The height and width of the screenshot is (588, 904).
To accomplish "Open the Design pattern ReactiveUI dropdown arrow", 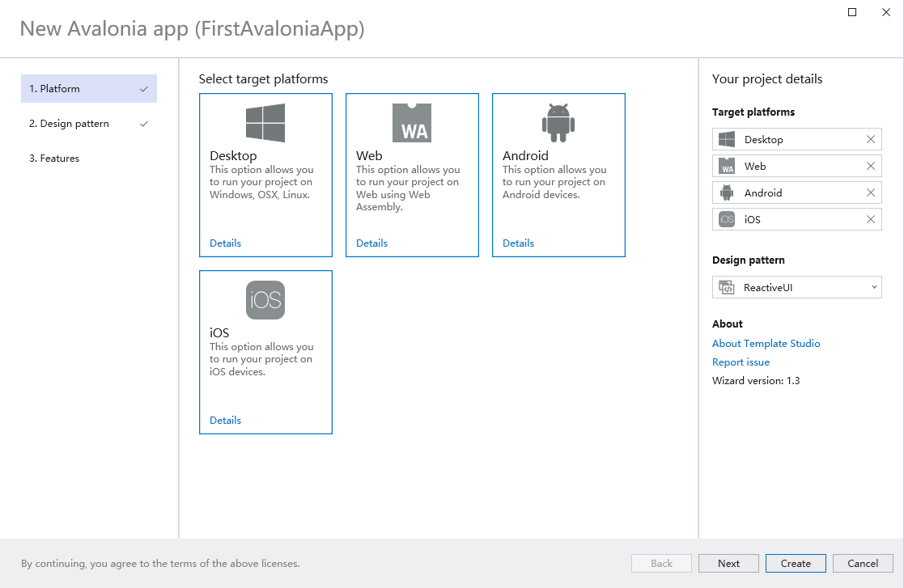I will coord(874,287).
